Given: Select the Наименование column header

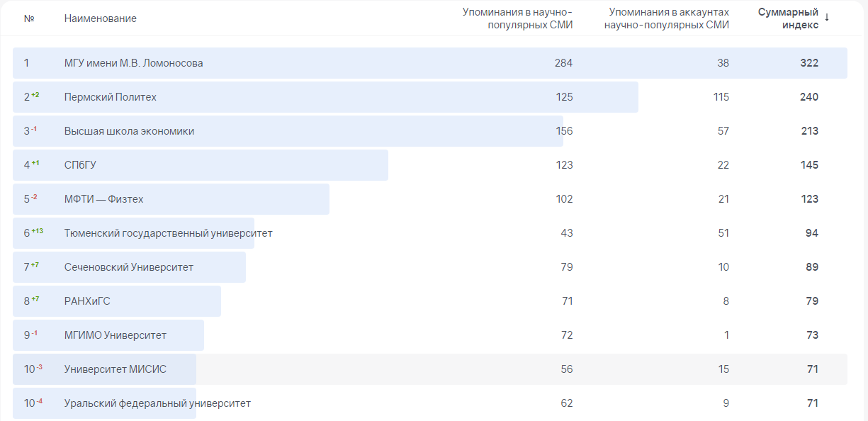Looking at the screenshot, I should 100,18.
